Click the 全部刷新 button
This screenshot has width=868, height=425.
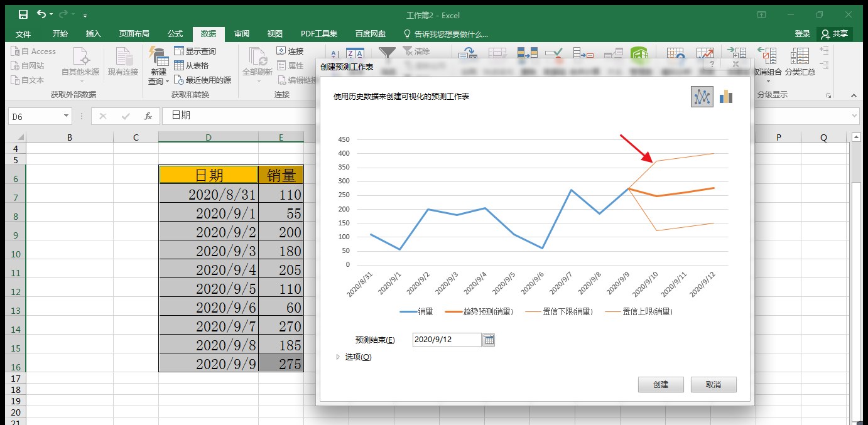click(258, 66)
